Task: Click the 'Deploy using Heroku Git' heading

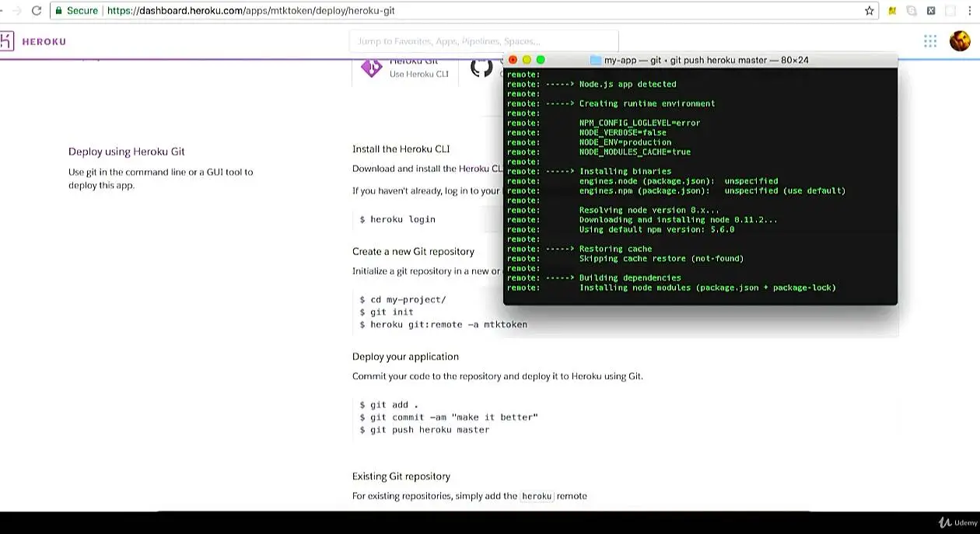Action: 127,152
